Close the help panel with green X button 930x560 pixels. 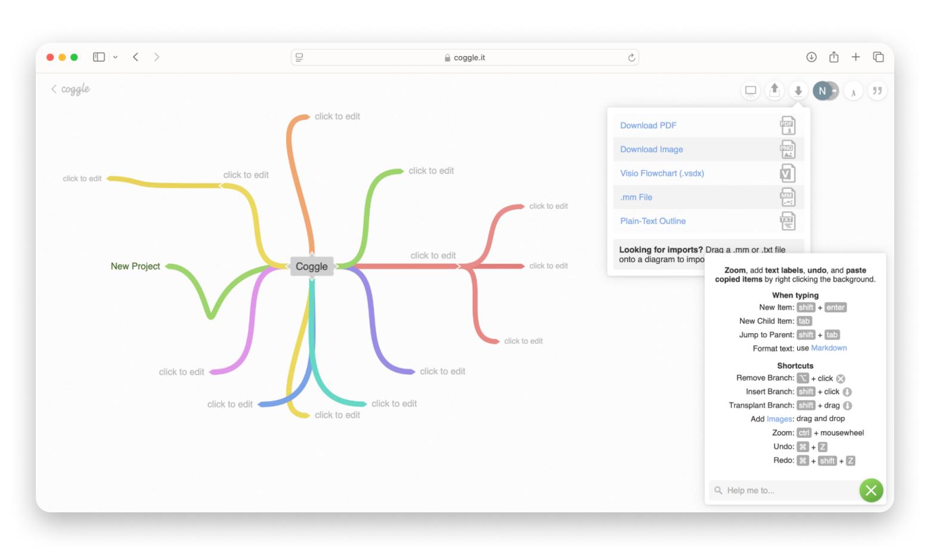[871, 490]
